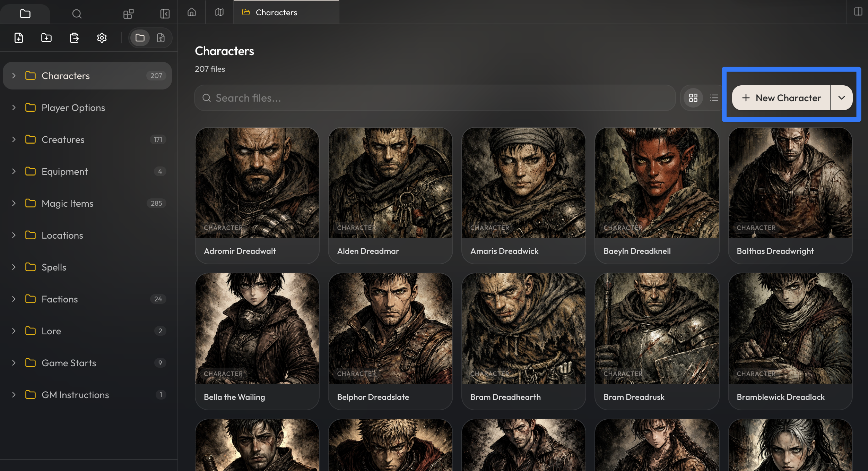Image resolution: width=868 pixels, height=471 pixels.
Task: Open the blocks/extensions sidebar tab
Action: [x=128, y=14]
